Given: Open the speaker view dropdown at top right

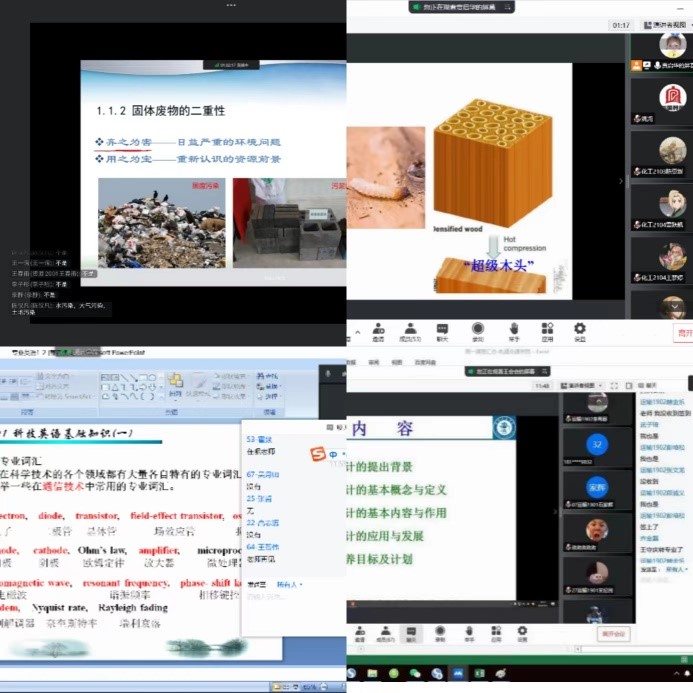Looking at the screenshot, I should click(662, 25).
